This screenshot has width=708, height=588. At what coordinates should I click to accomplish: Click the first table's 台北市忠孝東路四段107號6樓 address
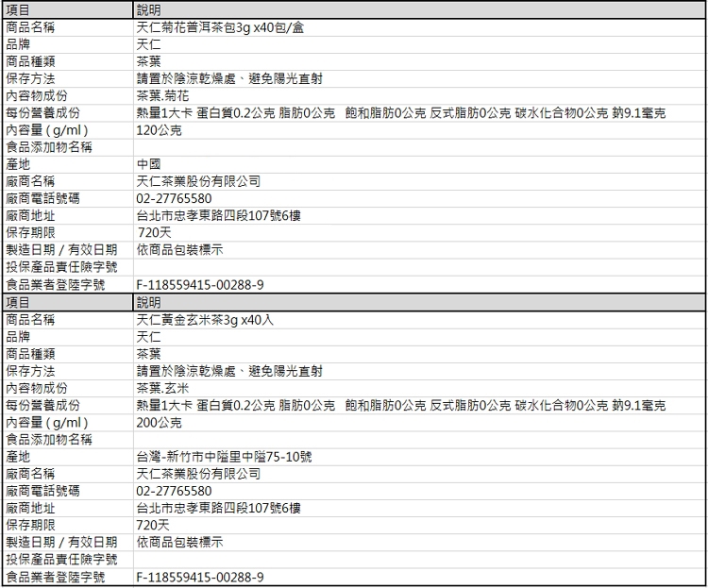click(x=218, y=215)
